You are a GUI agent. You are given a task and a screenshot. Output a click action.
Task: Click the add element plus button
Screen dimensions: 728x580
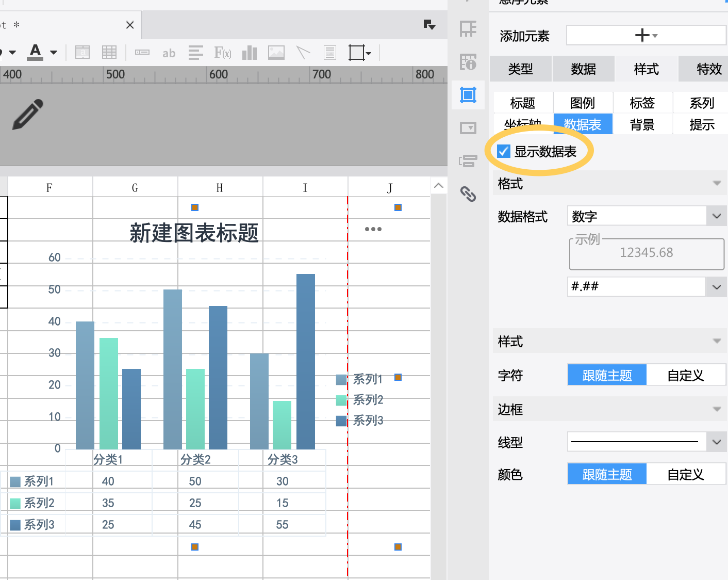(x=646, y=36)
